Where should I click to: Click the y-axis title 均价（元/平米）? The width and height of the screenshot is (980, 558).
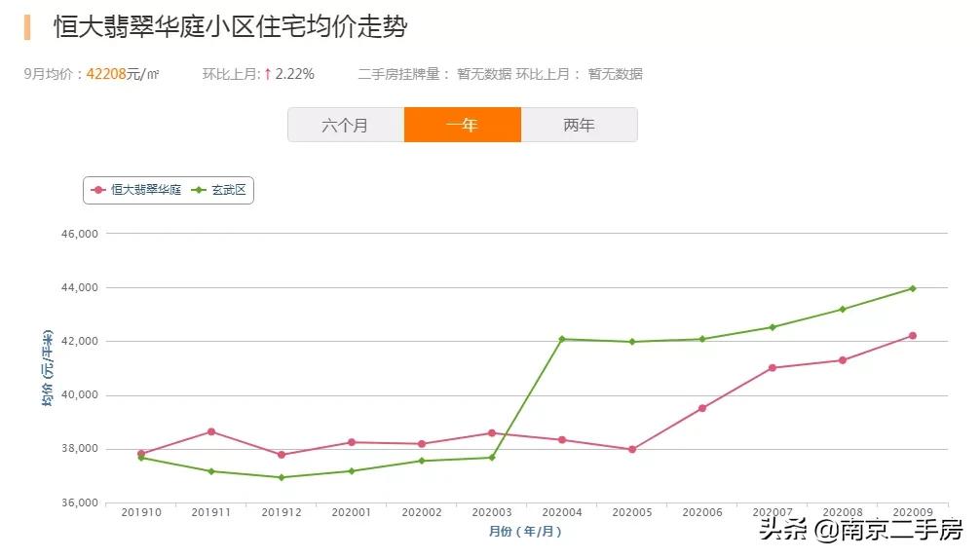click(48, 368)
